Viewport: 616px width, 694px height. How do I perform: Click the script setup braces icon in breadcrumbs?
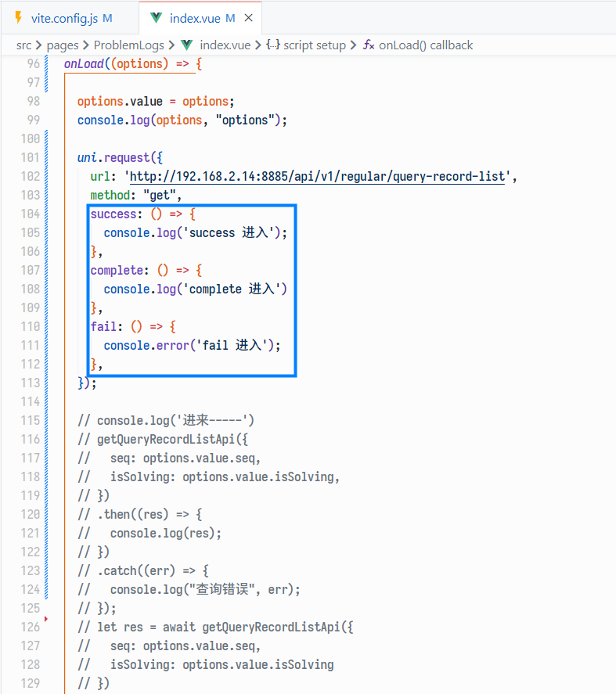point(273,45)
